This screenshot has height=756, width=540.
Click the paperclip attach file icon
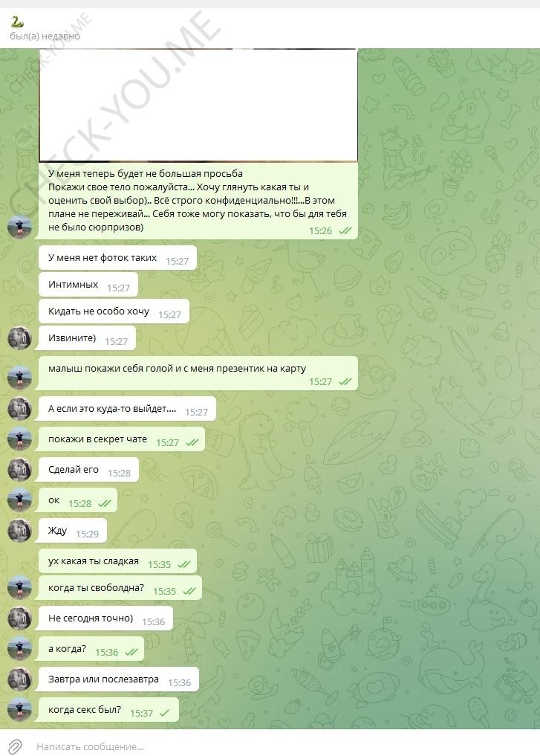15,746
